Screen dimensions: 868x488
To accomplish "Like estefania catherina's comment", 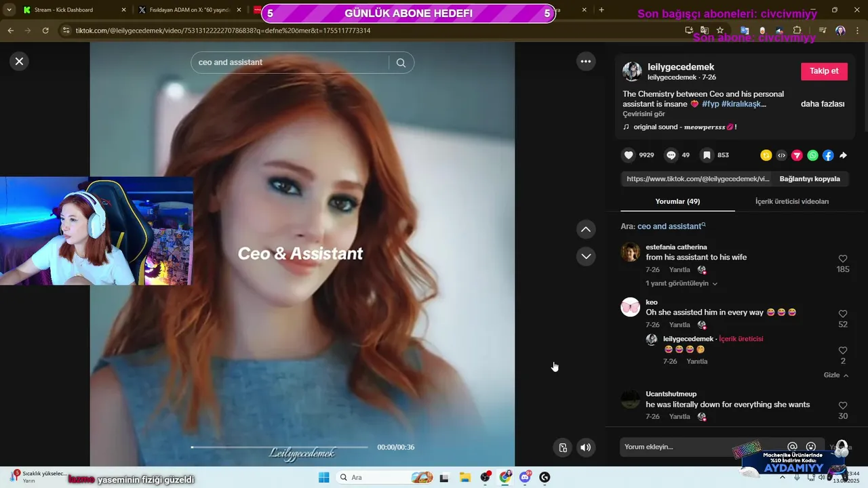I will click(x=843, y=259).
